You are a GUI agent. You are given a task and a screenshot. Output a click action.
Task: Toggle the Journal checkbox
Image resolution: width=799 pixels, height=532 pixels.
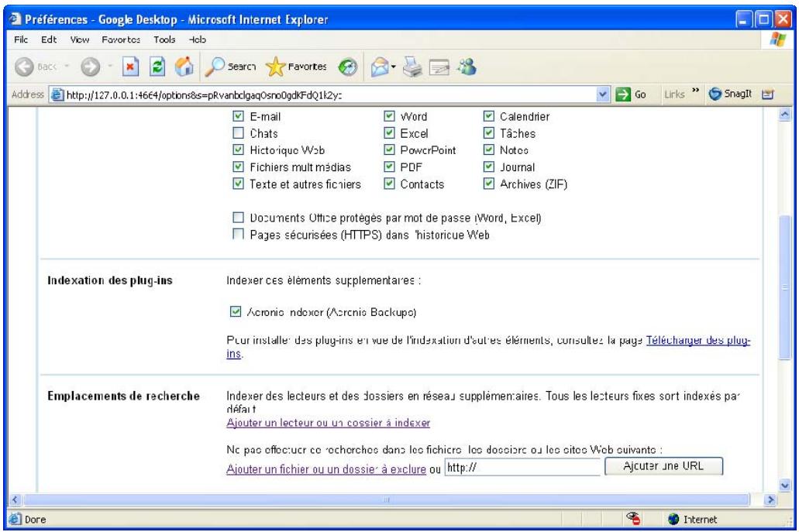click(489, 166)
